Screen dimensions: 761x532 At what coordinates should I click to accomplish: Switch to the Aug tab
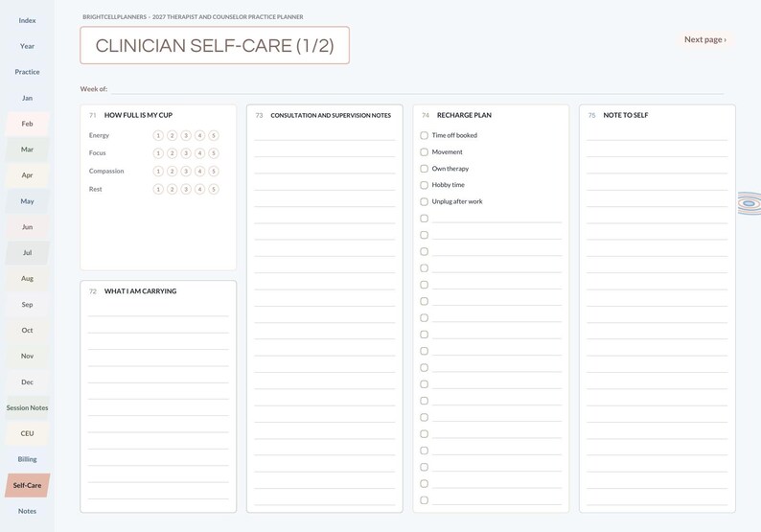tap(27, 279)
